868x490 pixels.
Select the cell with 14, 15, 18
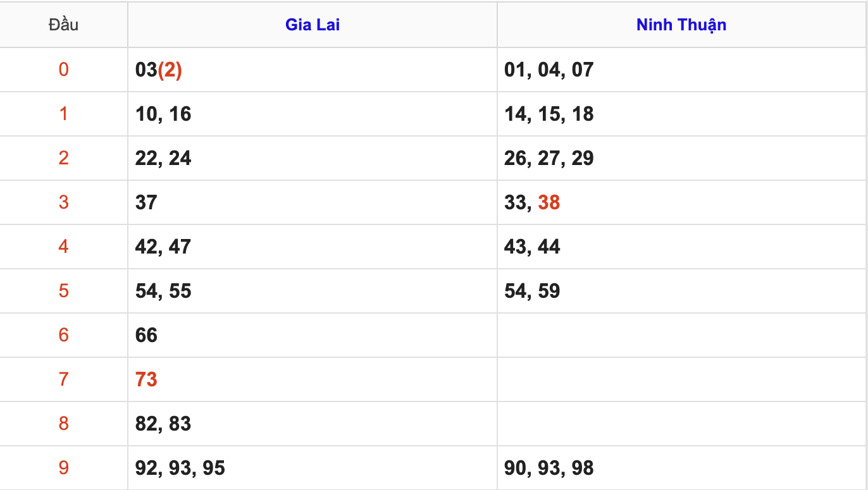coord(549,114)
